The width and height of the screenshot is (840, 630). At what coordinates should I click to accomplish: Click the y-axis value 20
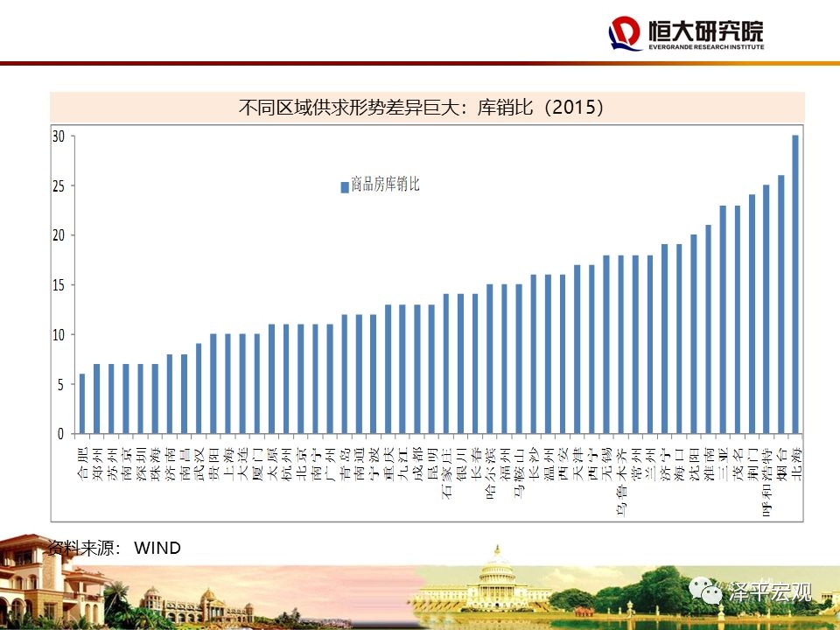tap(59, 235)
